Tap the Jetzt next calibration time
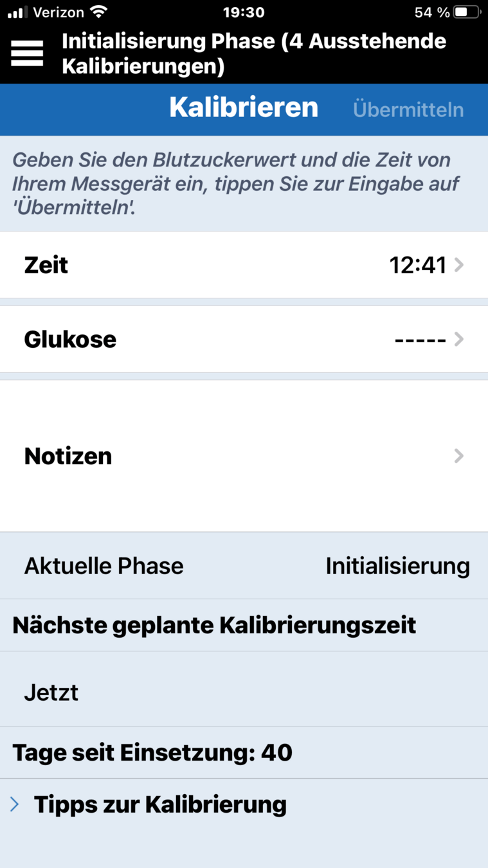 [x=51, y=692]
